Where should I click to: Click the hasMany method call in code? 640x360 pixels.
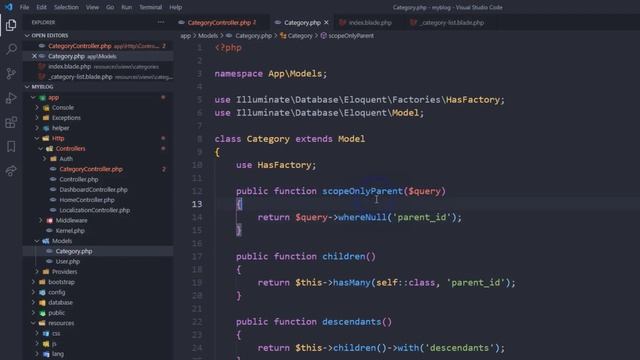[352, 282]
